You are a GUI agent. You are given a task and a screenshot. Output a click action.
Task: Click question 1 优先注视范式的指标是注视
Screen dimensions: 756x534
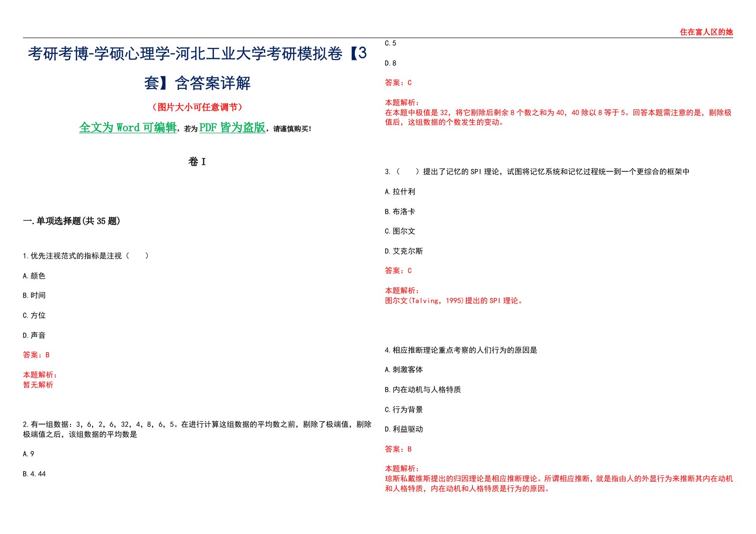tap(86, 256)
